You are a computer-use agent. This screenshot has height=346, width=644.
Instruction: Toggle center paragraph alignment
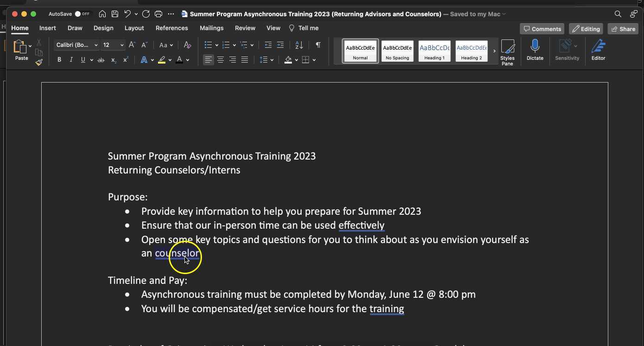pos(221,60)
